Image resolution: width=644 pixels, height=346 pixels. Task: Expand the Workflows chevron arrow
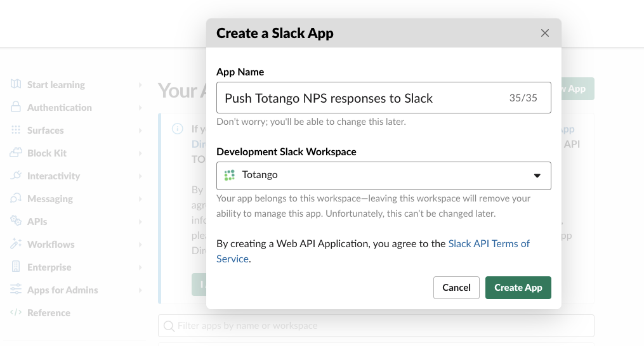coord(140,245)
